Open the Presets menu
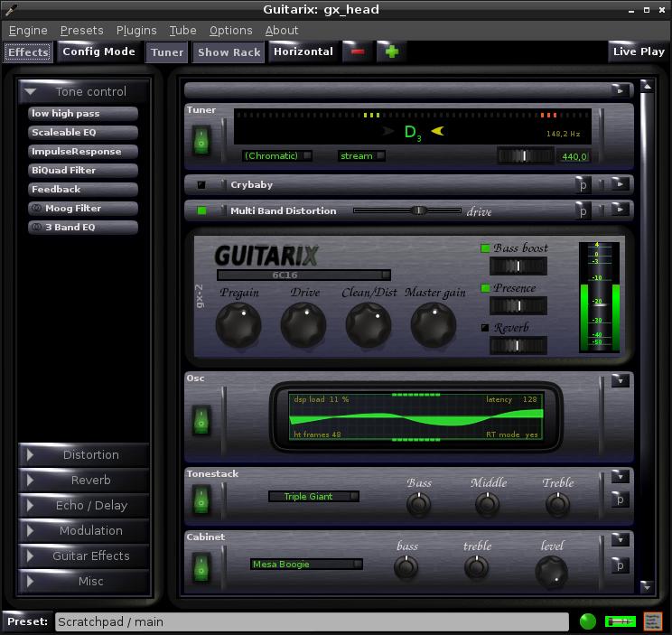This screenshot has height=635, width=672. (x=82, y=31)
